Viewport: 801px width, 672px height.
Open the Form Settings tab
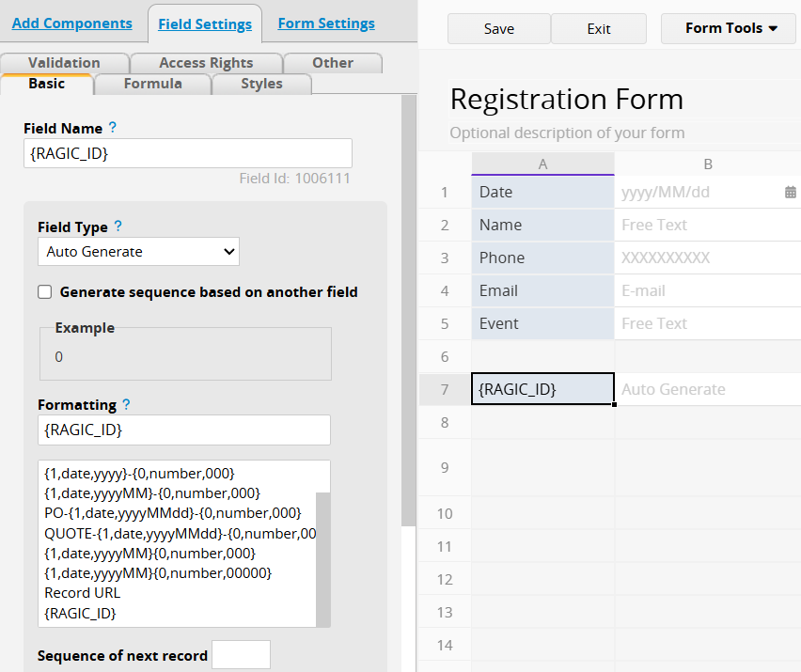pos(326,23)
